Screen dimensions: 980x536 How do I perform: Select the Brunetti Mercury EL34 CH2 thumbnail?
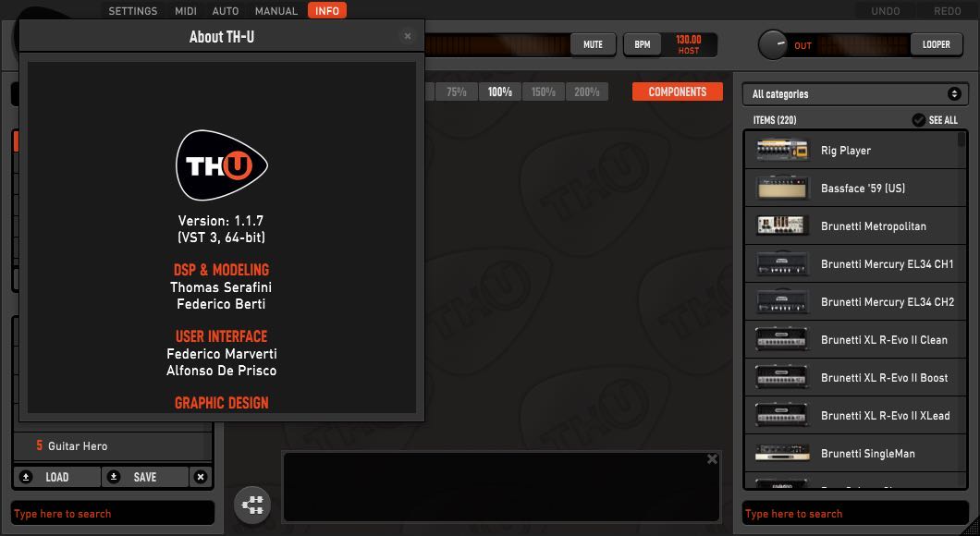[x=782, y=302]
